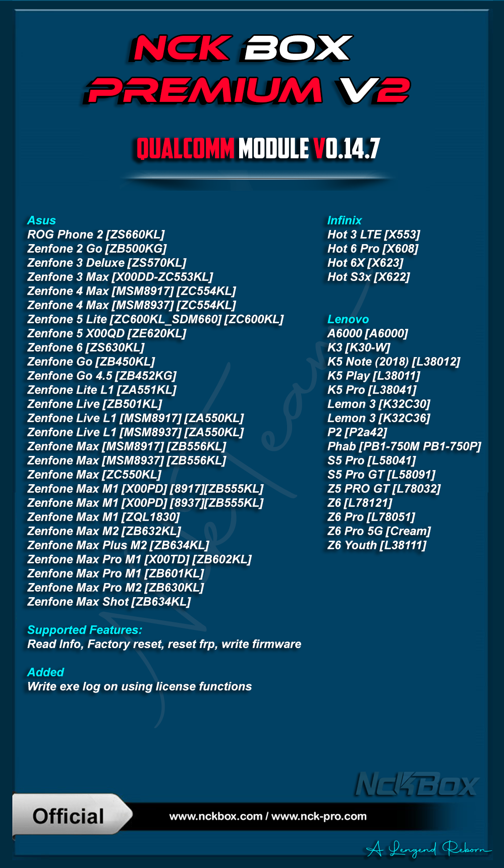Screen dimensions: 504x868
Task: Click S5 Pro GT [L58091] entry
Action: 381,475
